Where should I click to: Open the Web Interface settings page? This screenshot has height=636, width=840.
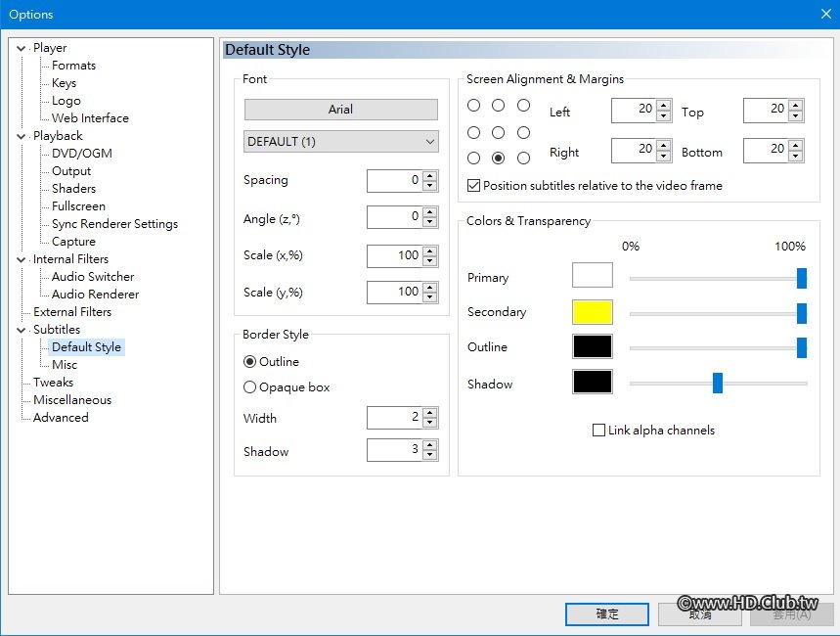click(x=90, y=118)
